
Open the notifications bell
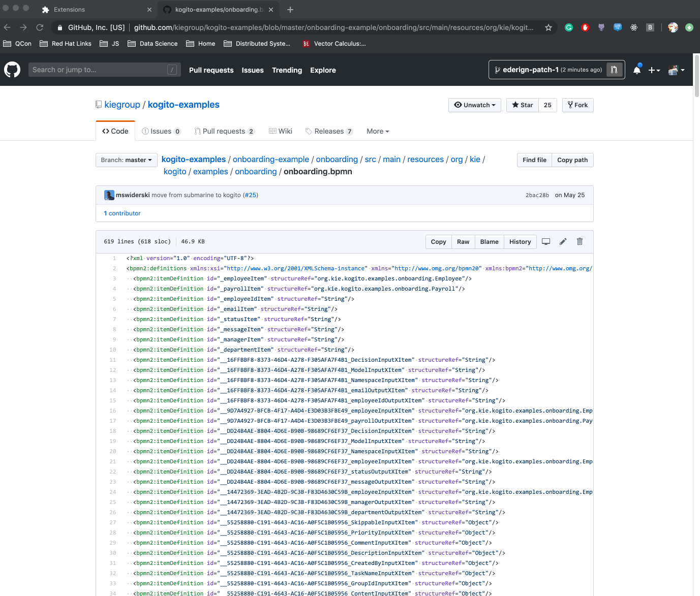coord(636,70)
